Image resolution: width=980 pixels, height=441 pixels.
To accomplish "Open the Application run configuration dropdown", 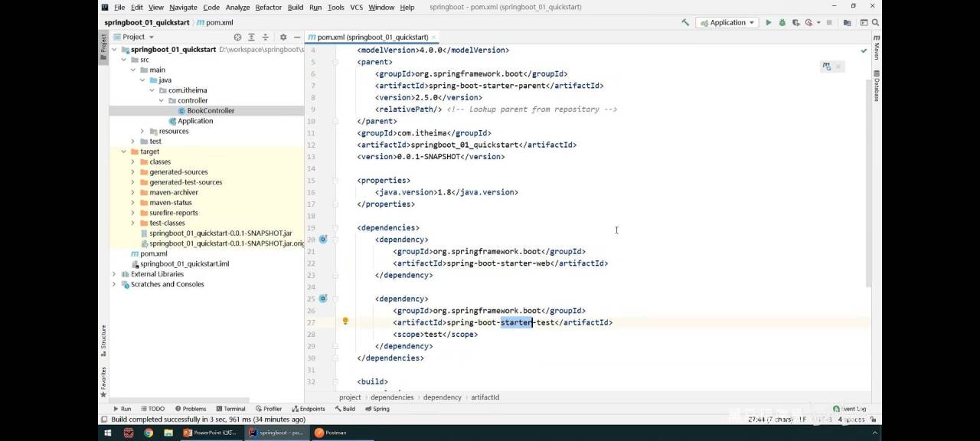I will tap(727, 23).
